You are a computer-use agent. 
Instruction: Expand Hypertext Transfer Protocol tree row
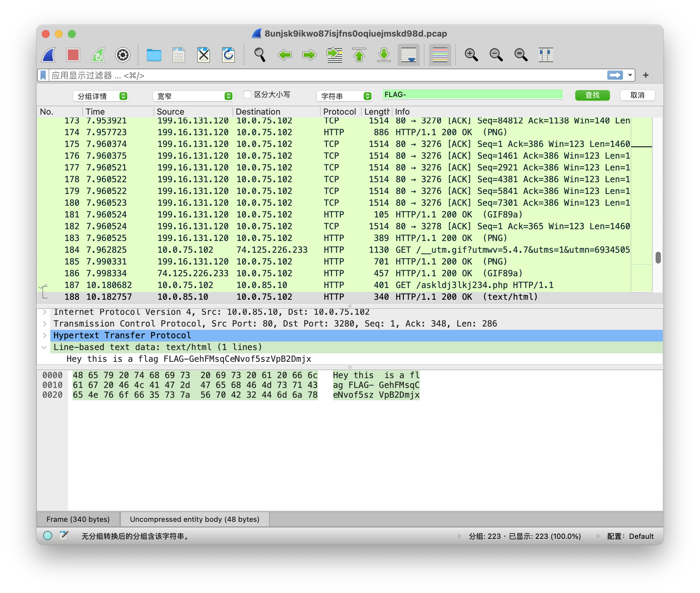45,335
